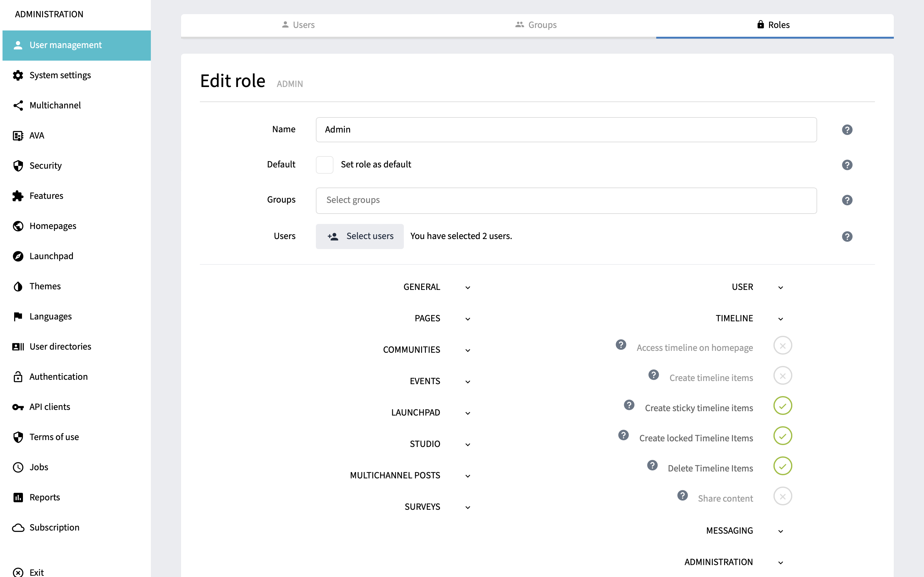Click the Security link text
This screenshot has width=924, height=577.
(x=46, y=166)
